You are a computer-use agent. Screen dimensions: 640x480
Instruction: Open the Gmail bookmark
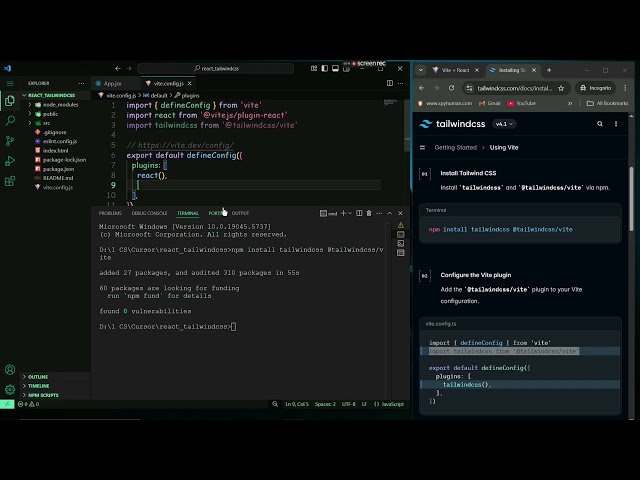click(x=490, y=103)
